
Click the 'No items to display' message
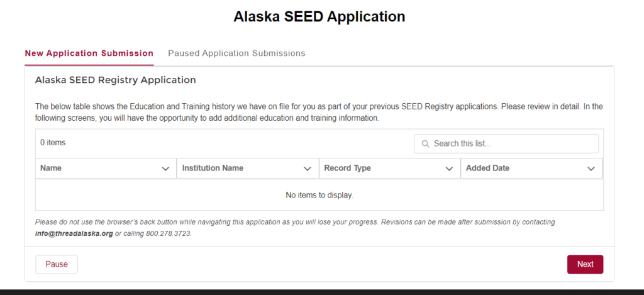(319, 195)
